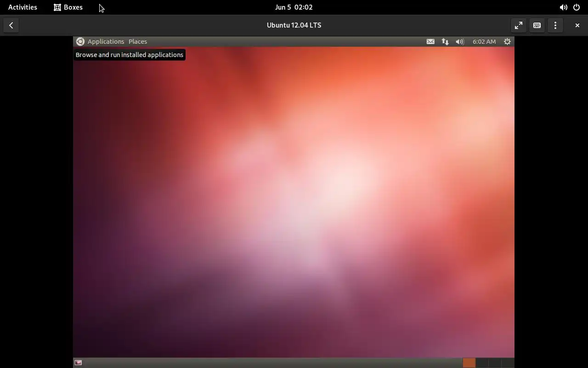Click the Ubuntu logo beside Applications
This screenshot has width=588, height=368.
(80, 41)
